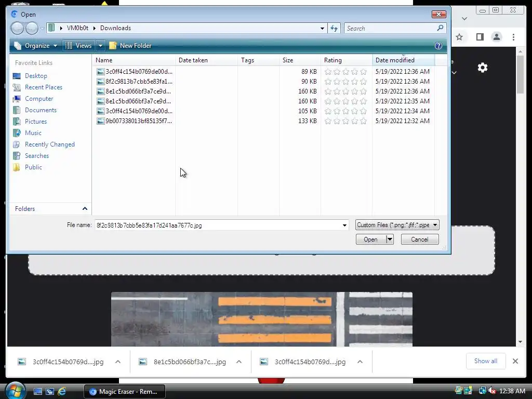Click the 12:38 AM taskbar clock
Viewport: 532px width, 399px height.
tap(512, 391)
